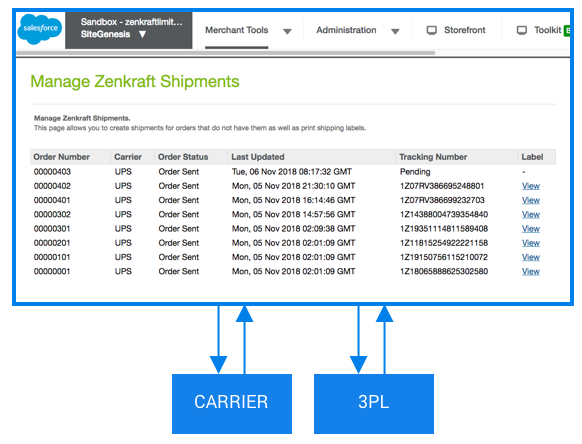Select order number 00000302
This screenshot has height=444, width=582.
pos(52,215)
